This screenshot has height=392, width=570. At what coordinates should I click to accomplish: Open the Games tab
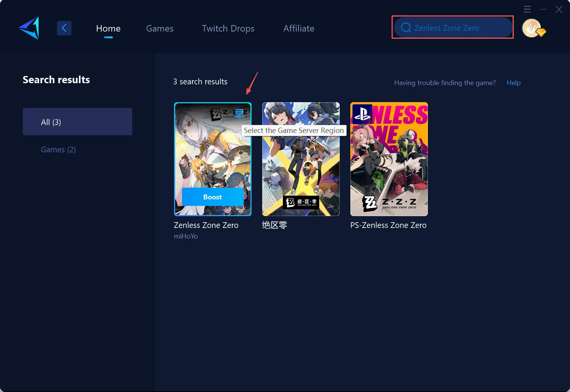point(160,28)
